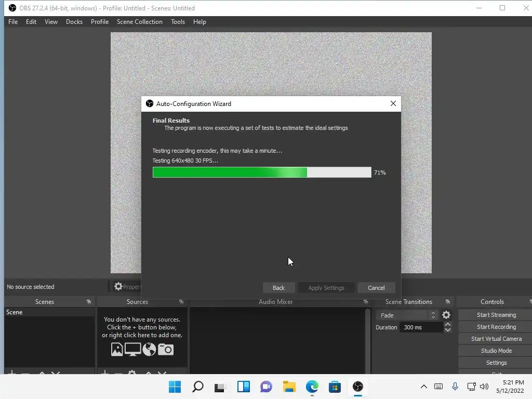The width and height of the screenshot is (532, 399).
Task: Maximize the OBS window
Action: click(x=502, y=8)
